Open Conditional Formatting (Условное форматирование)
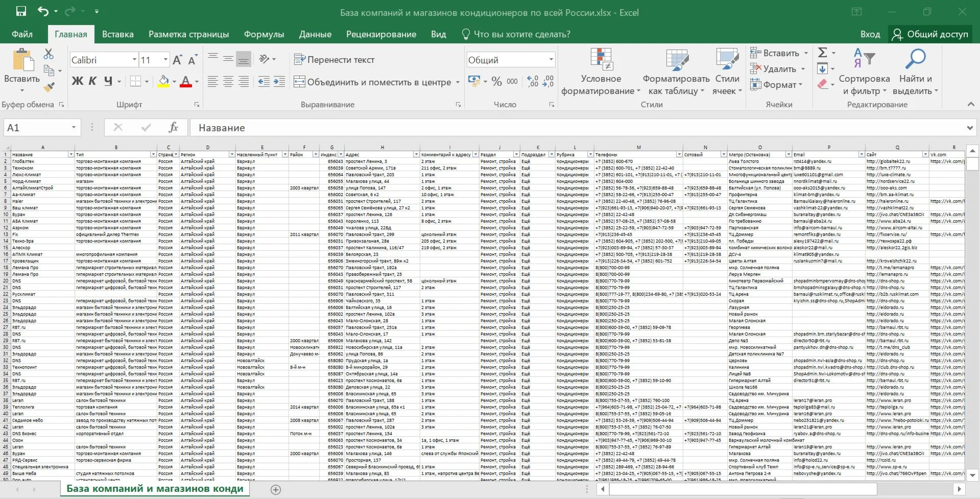Image resolution: width=980 pixels, height=499 pixels. 601,73
